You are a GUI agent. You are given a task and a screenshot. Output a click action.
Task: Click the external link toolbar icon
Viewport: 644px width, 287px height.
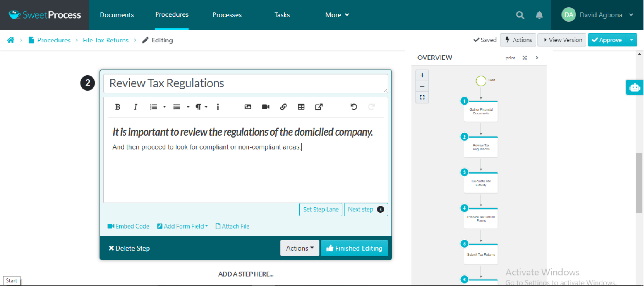[319, 107]
